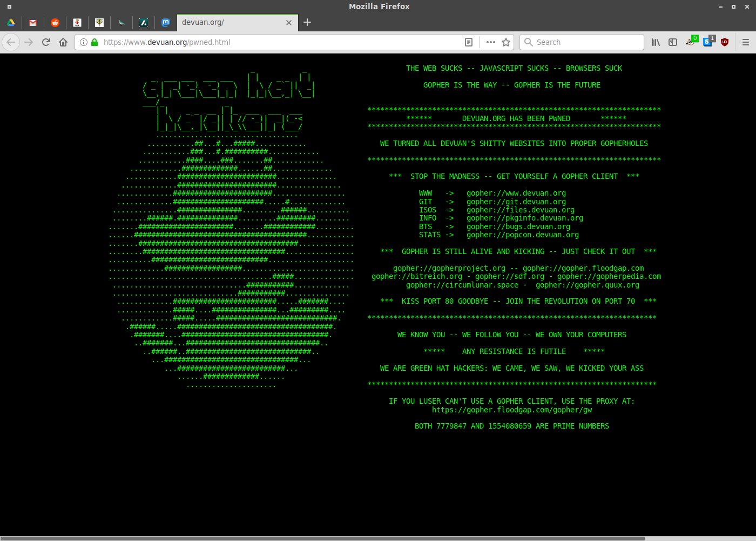Open the window menu icon in the title bar

(9, 6)
